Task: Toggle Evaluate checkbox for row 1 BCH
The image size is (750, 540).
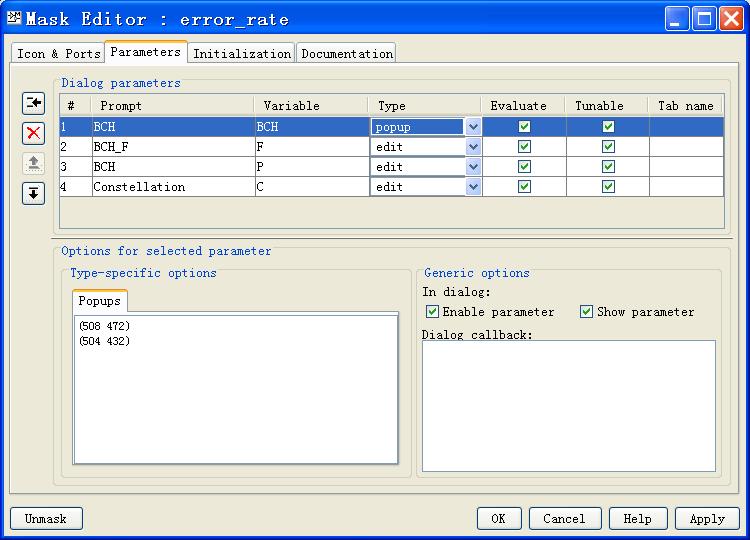Action: pyautogui.click(x=524, y=127)
